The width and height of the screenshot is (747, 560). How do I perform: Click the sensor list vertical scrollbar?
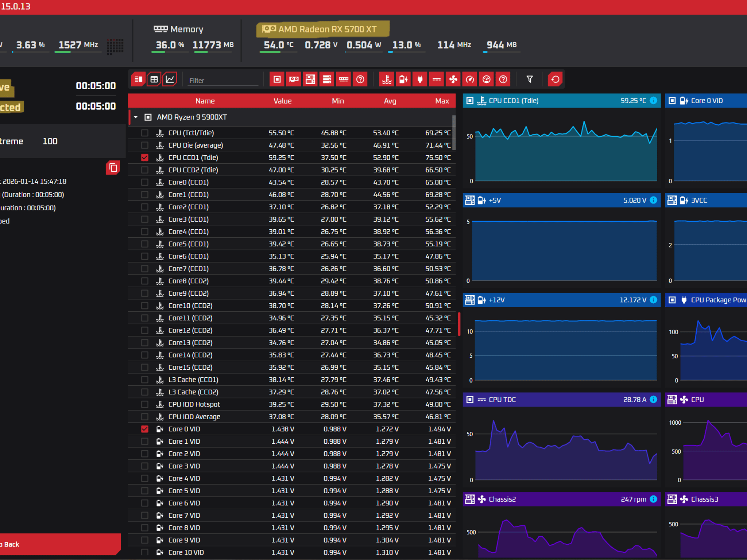pos(454,133)
